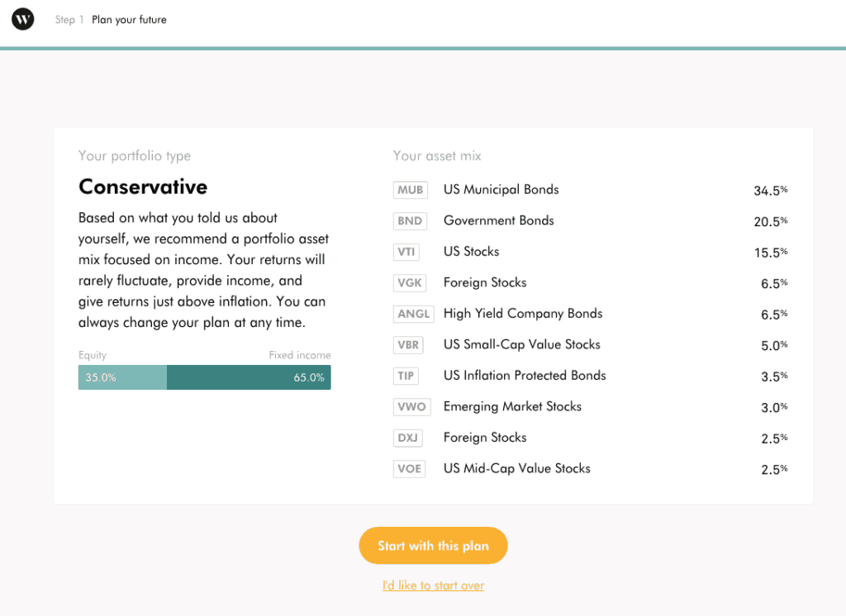This screenshot has width=846, height=616.
Task: Click the US Stocks row label
Action: [471, 252]
